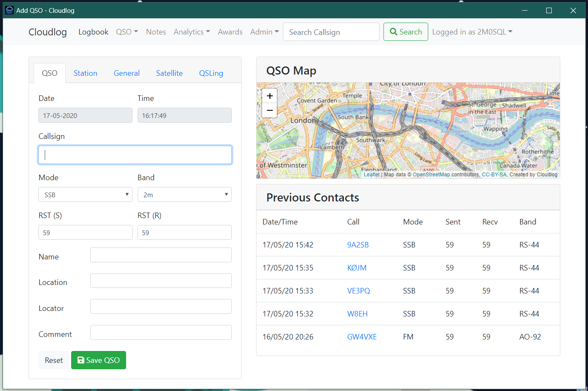Viewport: 588px width, 391px height.
Task: Click the Location input field
Action: (x=161, y=281)
